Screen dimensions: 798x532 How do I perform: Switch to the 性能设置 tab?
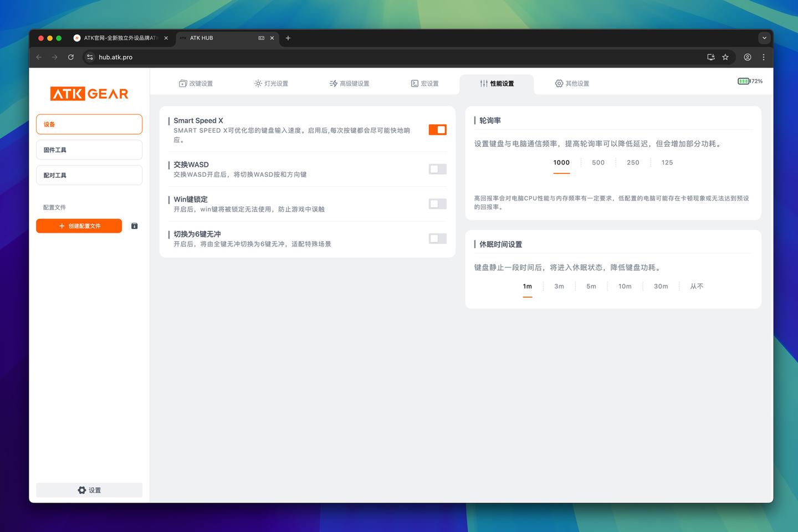pos(497,83)
